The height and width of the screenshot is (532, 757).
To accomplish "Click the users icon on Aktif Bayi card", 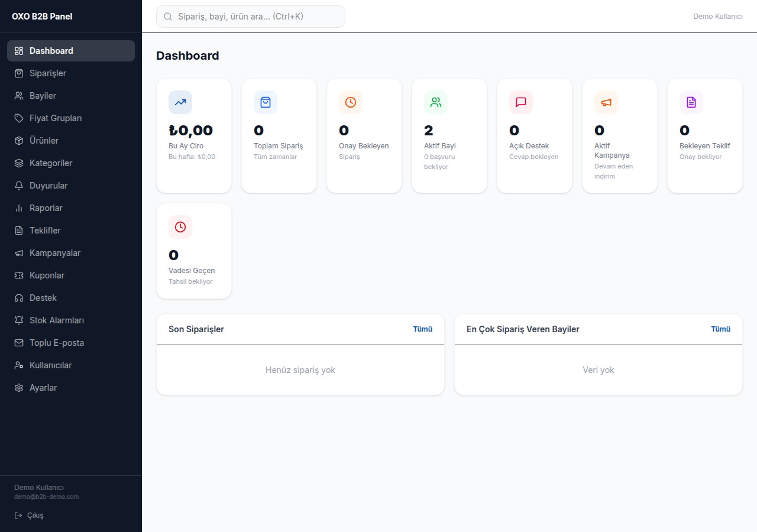I will coord(436,102).
